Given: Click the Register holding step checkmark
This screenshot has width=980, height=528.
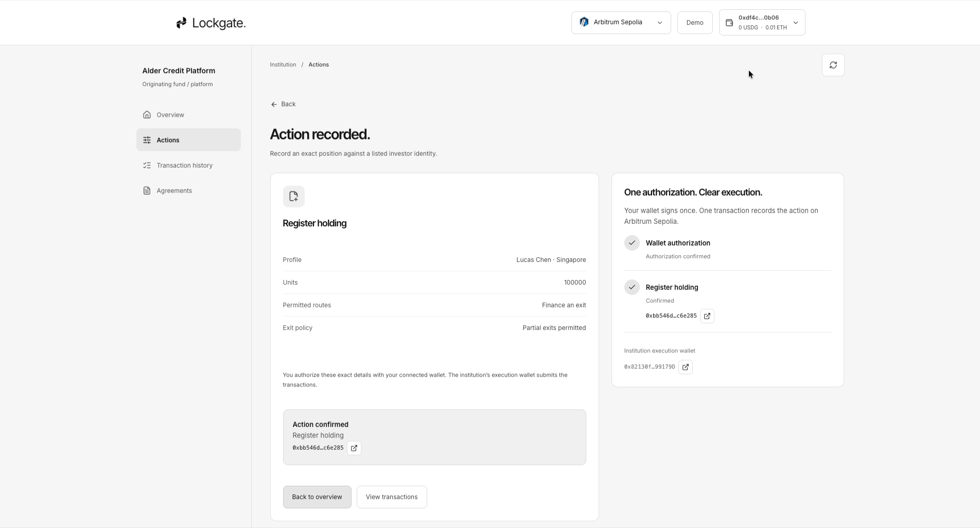Looking at the screenshot, I should point(632,287).
